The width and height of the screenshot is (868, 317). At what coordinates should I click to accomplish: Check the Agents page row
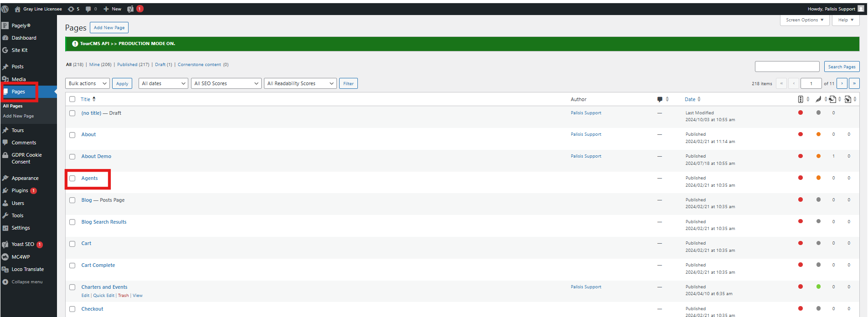(72, 178)
